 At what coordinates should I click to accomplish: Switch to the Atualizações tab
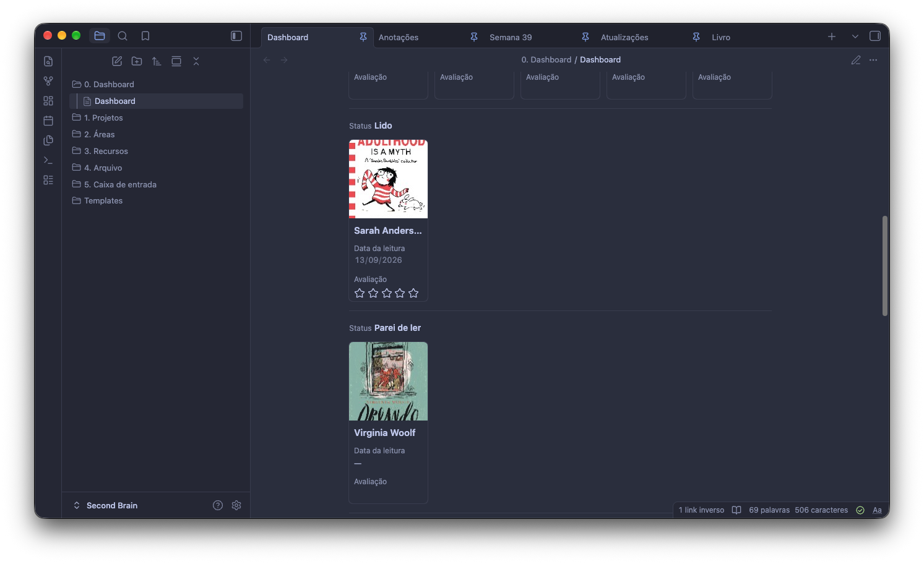[624, 37]
